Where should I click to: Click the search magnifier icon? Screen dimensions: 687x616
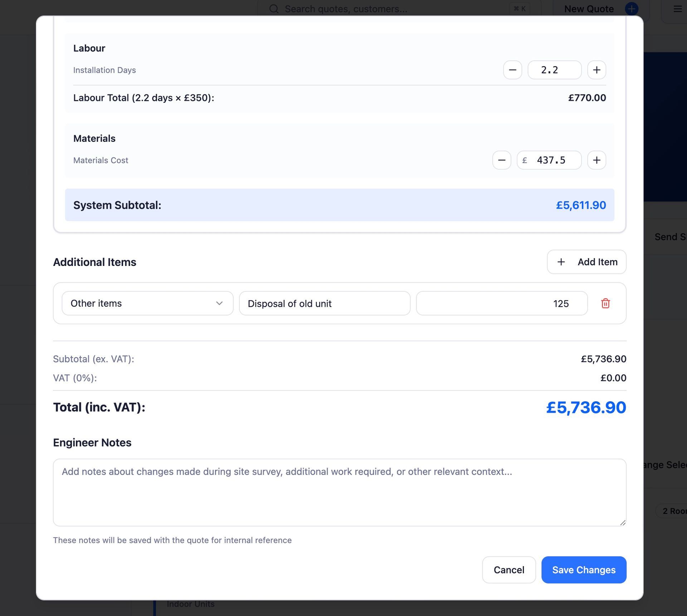(274, 9)
